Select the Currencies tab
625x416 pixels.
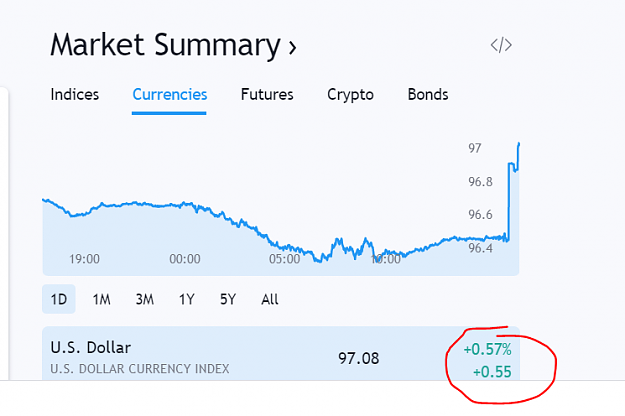tap(169, 94)
